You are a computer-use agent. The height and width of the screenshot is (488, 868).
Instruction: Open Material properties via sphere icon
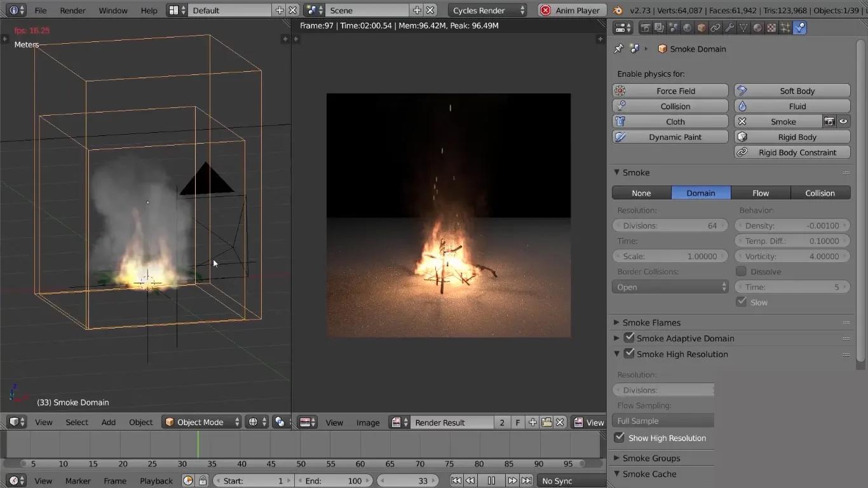[757, 27]
